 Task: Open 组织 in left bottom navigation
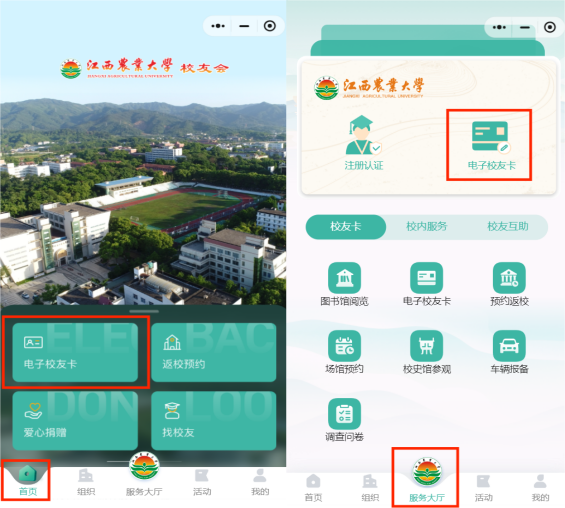click(86, 483)
